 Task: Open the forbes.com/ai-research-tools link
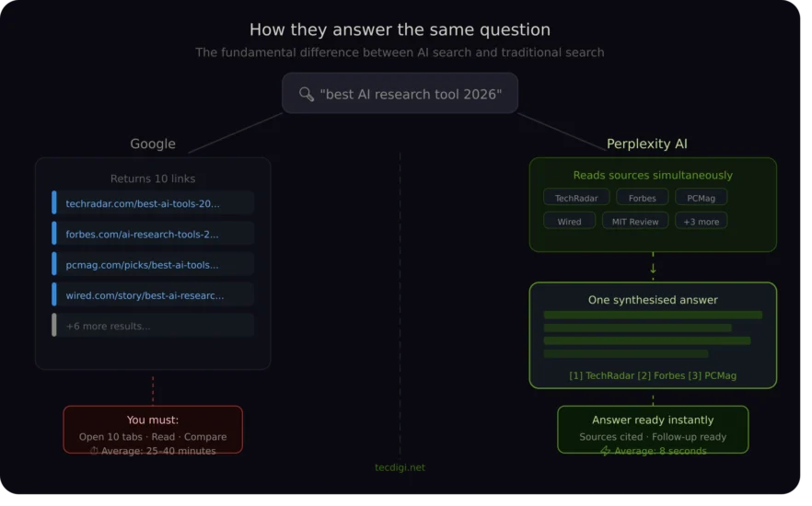(153, 234)
